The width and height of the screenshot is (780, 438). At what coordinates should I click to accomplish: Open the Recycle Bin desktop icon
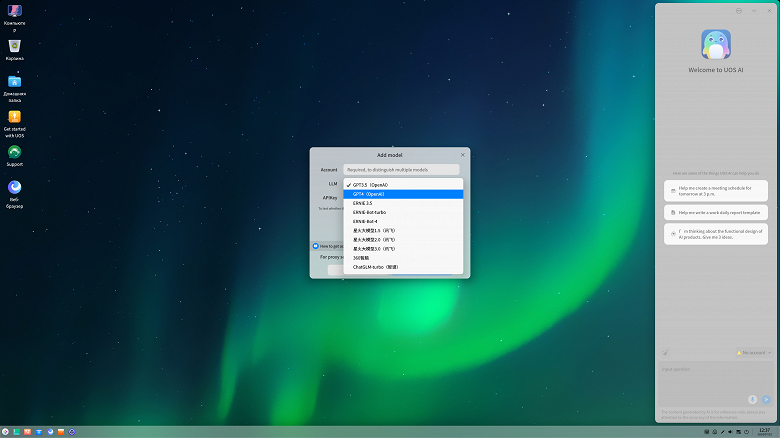coord(14,46)
